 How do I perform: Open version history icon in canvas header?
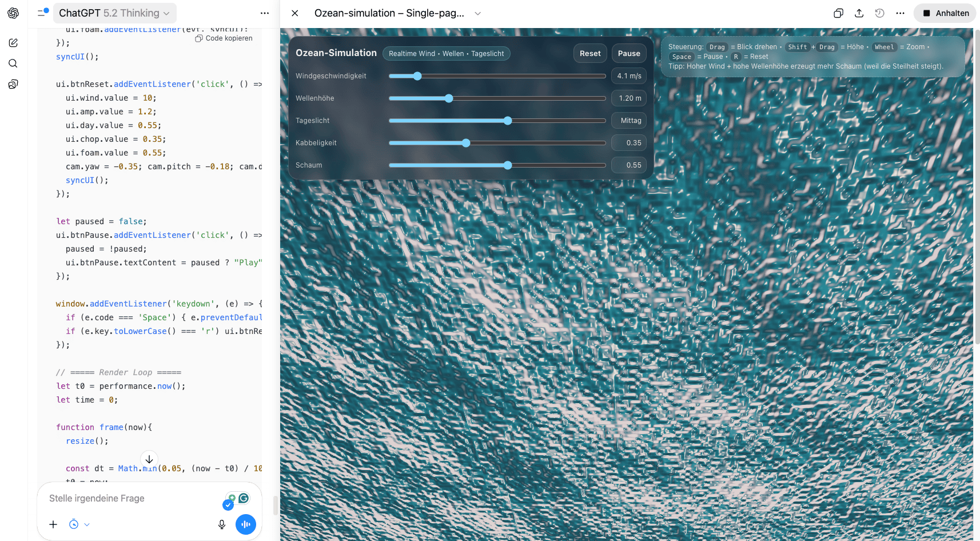click(x=879, y=13)
